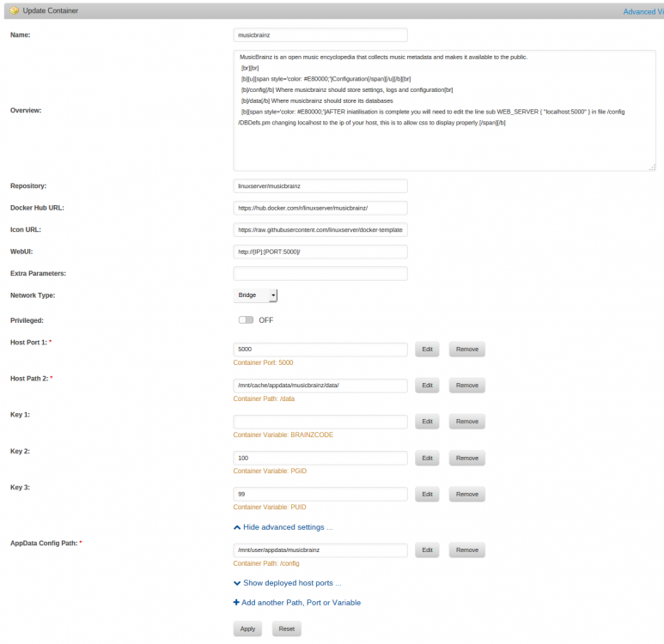Edit AppData Config Path
Screen dimensions: 664x644
point(427,550)
